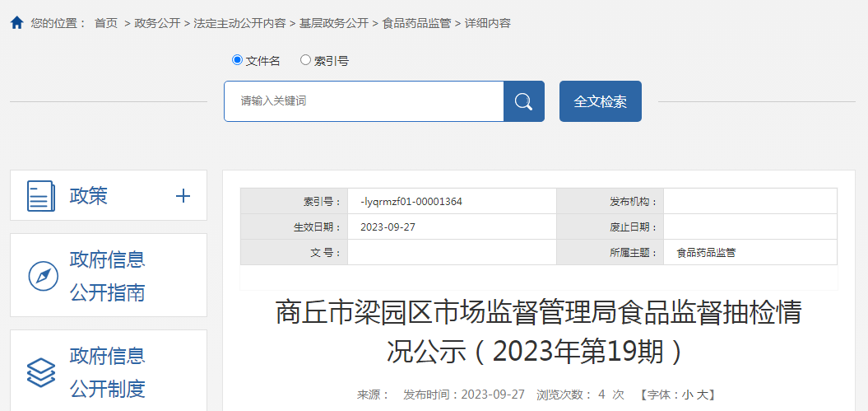Go to 政务公开 in breadcrumb
868x411 pixels.
tap(156, 23)
